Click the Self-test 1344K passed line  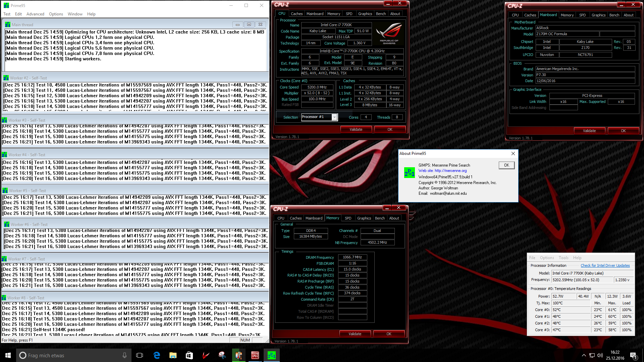(x=43, y=329)
